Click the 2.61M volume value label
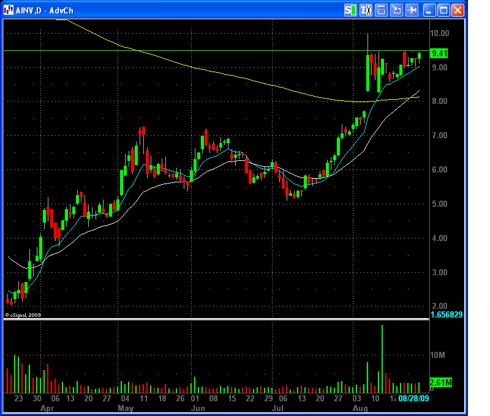The width and height of the screenshot is (490, 416). pos(441,382)
